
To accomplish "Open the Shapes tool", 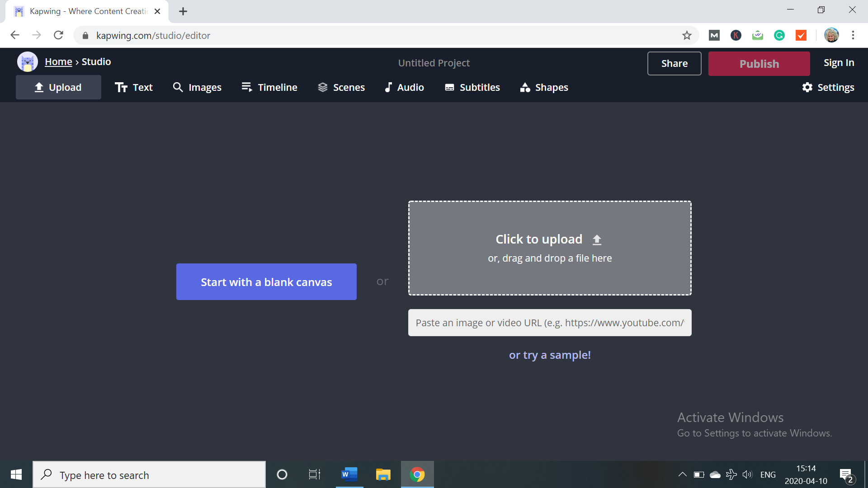I will 544,87.
